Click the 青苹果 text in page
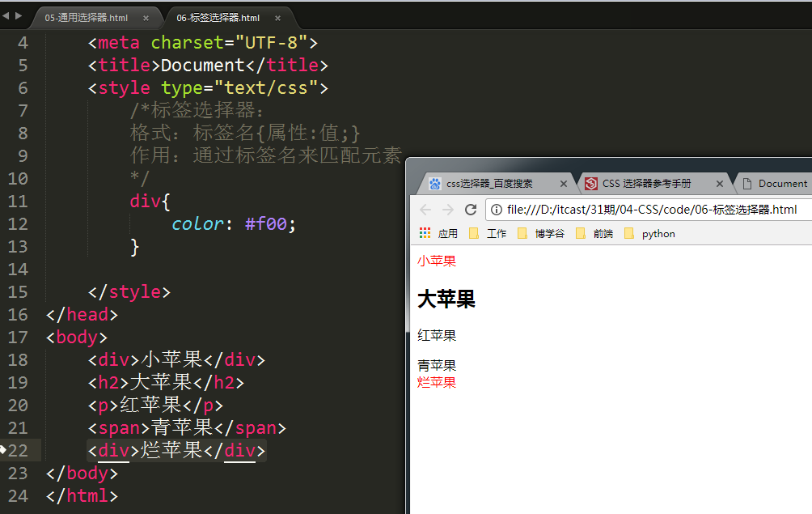 click(x=437, y=366)
